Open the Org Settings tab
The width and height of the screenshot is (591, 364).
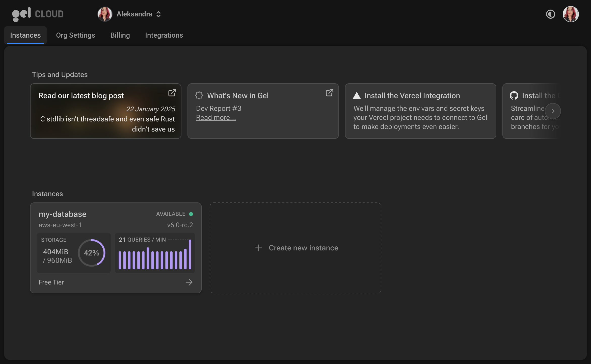[x=75, y=35]
